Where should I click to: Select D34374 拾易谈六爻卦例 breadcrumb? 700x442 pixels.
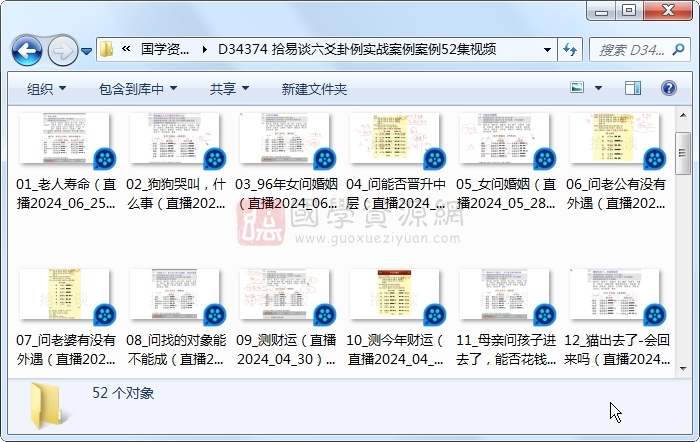coord(357,49)
